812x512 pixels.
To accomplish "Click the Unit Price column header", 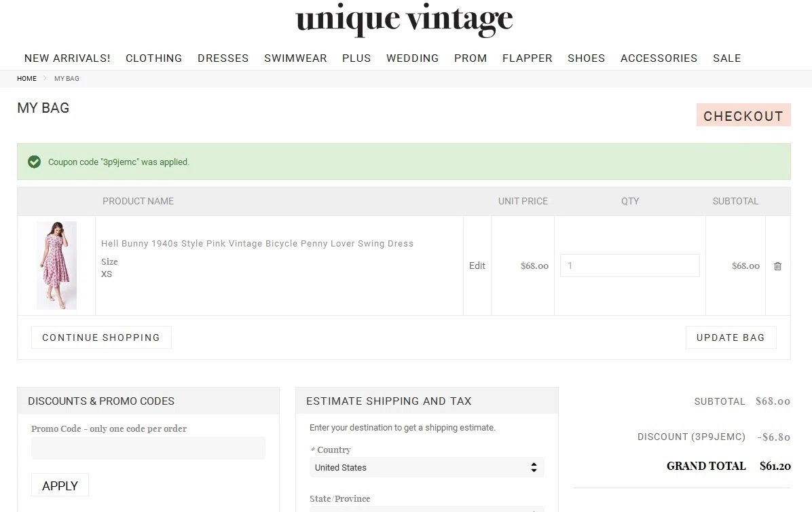I will pos(523,201).
